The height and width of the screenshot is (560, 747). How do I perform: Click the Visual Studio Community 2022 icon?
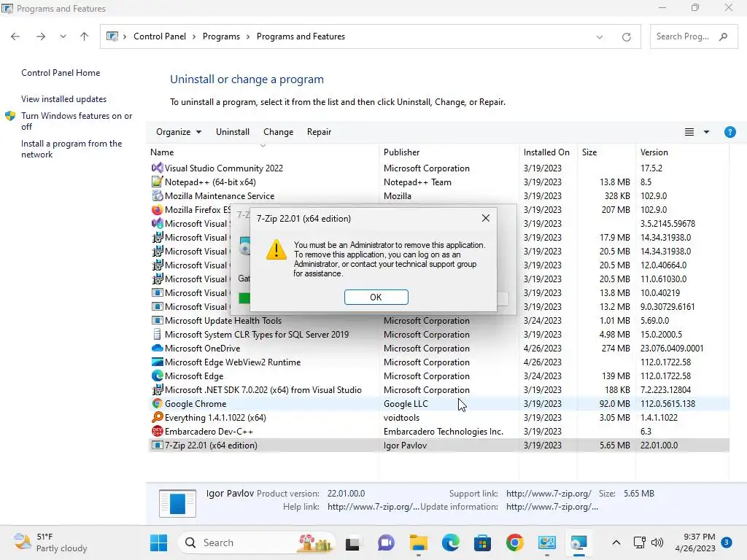tap(157, 168)
